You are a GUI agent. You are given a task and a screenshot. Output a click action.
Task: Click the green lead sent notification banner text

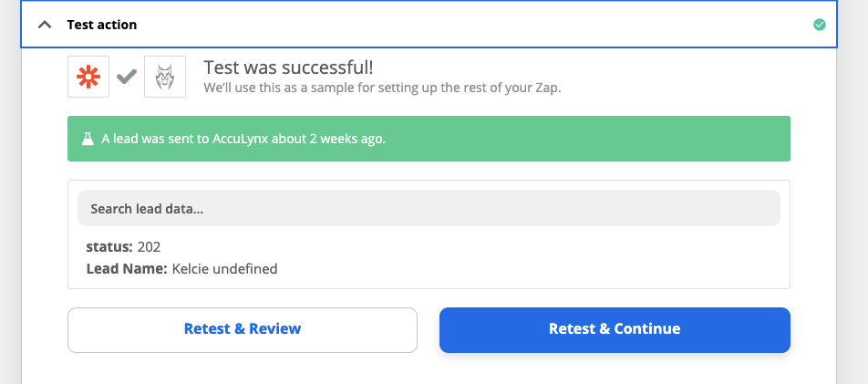(243, 139)
